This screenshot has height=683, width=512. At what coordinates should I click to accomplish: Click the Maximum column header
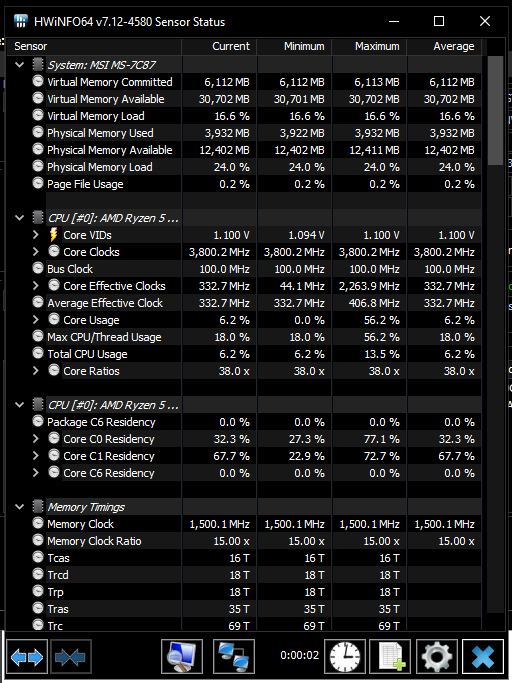click(370, 46)
